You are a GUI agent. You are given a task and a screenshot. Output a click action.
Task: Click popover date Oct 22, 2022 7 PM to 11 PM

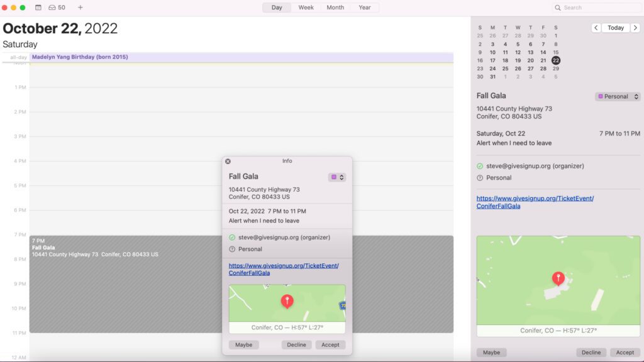pos(267,211)
